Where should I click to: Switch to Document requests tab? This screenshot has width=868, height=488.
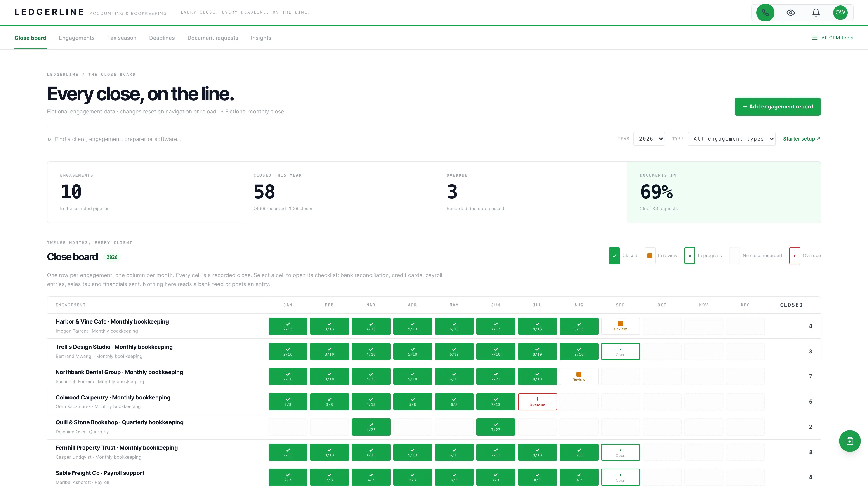tap(213, 38)
